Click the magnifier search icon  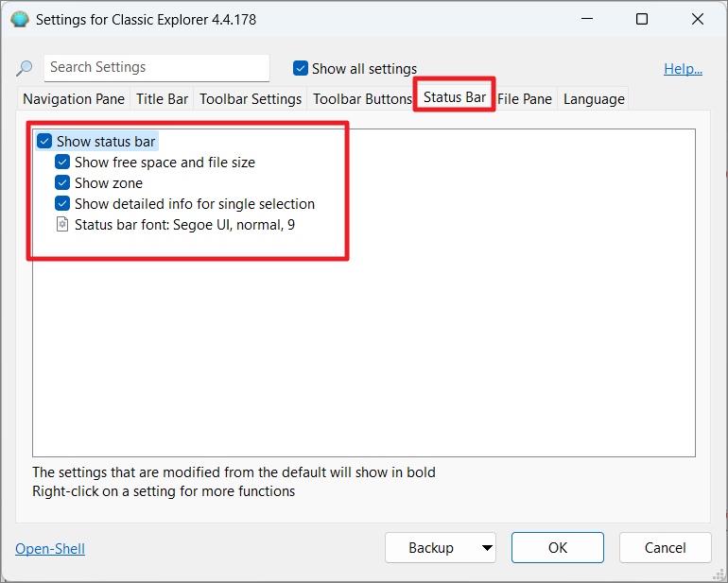click(x=24, y=68)
